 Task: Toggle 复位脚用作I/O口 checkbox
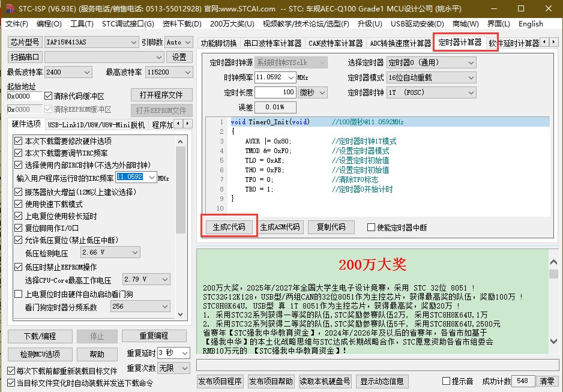(x=19, y=228)
